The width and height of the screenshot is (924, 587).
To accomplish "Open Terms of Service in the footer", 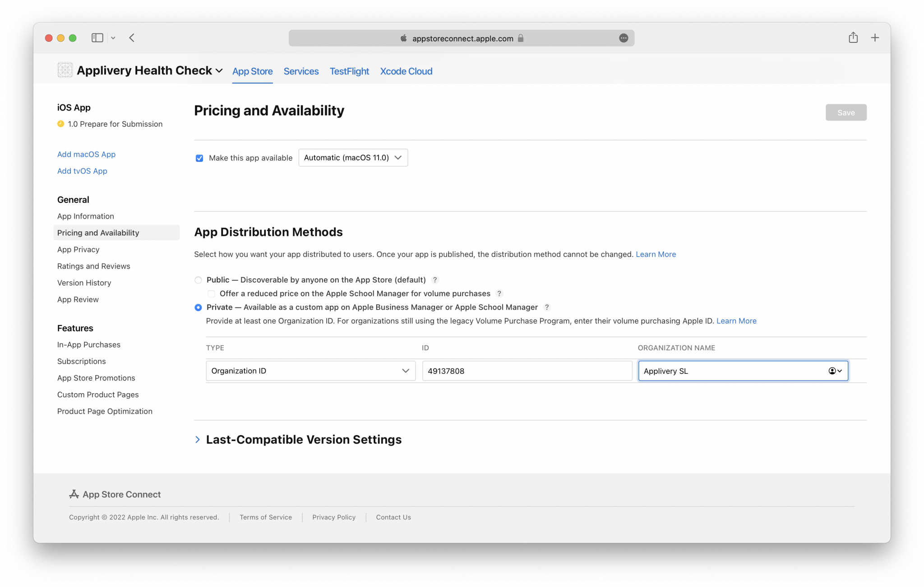I will point(265,517).
